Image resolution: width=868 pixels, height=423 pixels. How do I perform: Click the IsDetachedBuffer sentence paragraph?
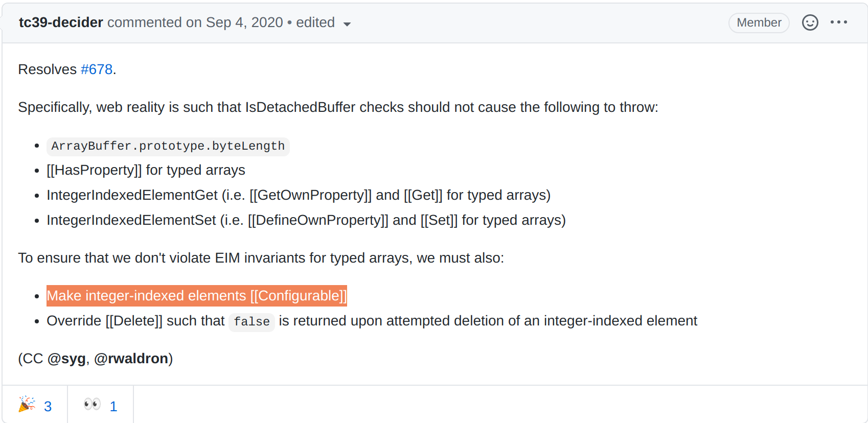pyautogui.click(x=338, y=107)
